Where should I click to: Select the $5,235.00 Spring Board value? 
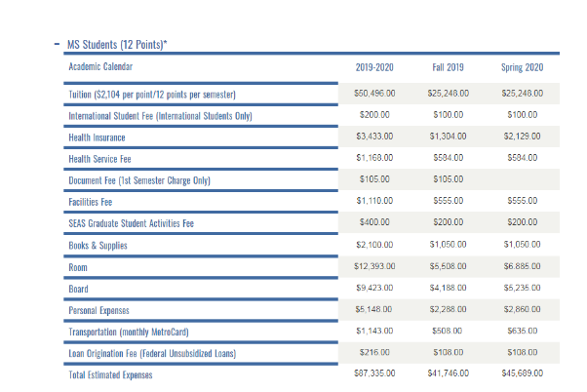point(522,288)
